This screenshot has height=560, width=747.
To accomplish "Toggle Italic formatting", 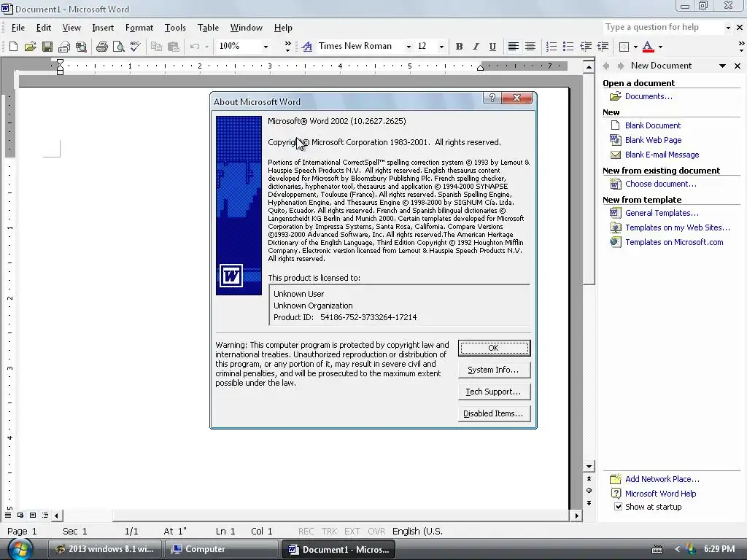I will click(476, 46).
